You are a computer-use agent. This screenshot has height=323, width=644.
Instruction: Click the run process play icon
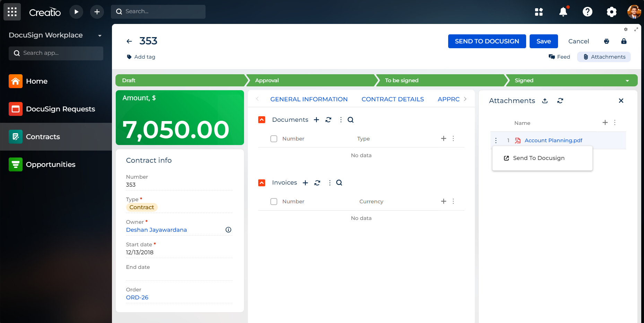(76, 12)
